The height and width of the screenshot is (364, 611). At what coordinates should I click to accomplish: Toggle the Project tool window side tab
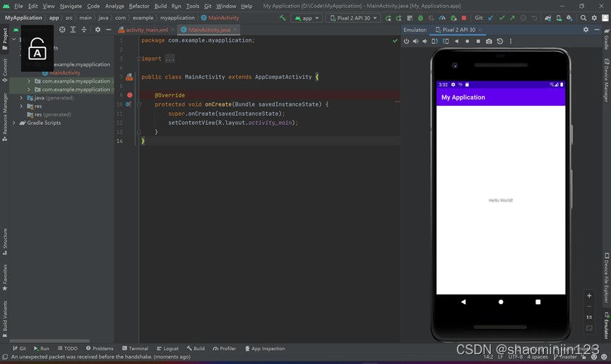pos(5,39)
